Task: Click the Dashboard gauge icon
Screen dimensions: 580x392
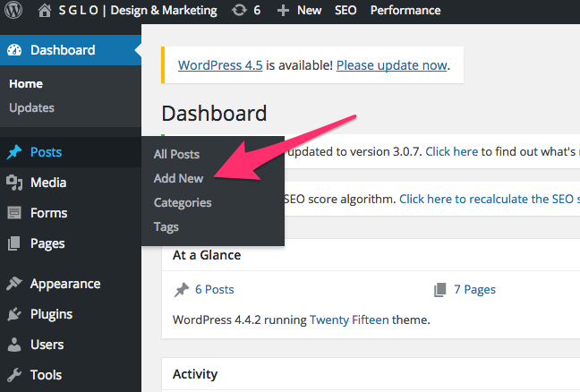Action: click(14, 50)
